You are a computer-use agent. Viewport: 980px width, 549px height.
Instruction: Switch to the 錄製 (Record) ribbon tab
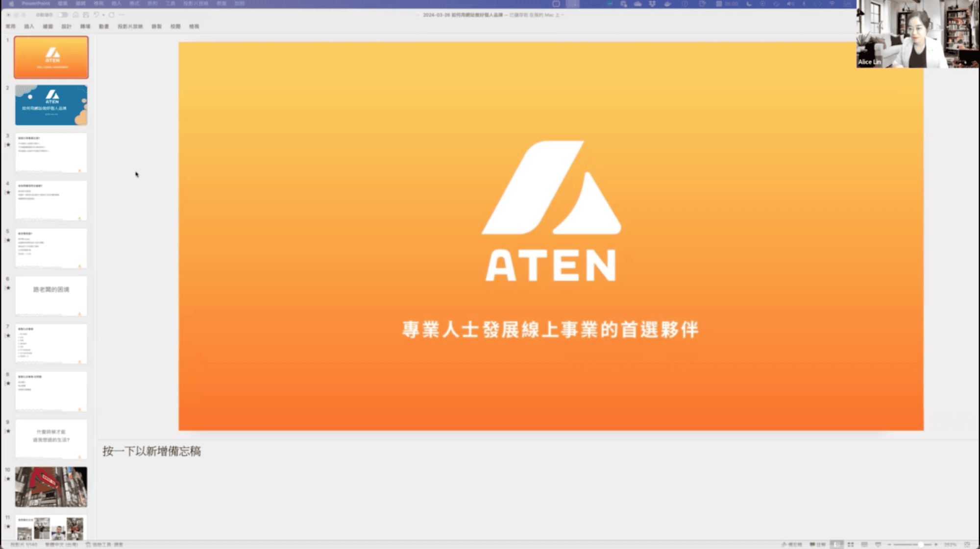(156, 26)
